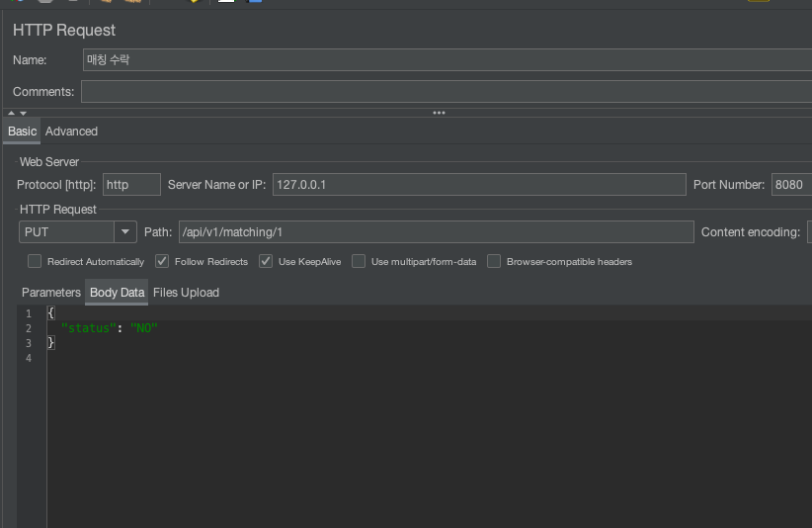Select the Body Data tab

(x=117, y=293)
